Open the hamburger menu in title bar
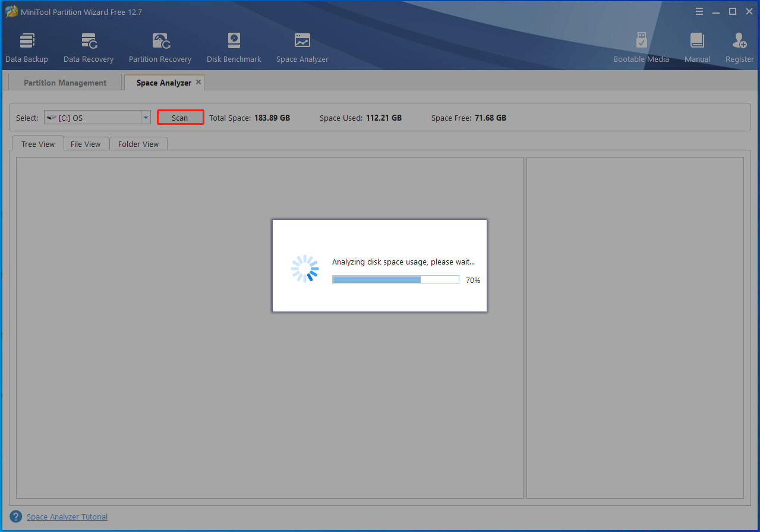 tap(699, 11)
